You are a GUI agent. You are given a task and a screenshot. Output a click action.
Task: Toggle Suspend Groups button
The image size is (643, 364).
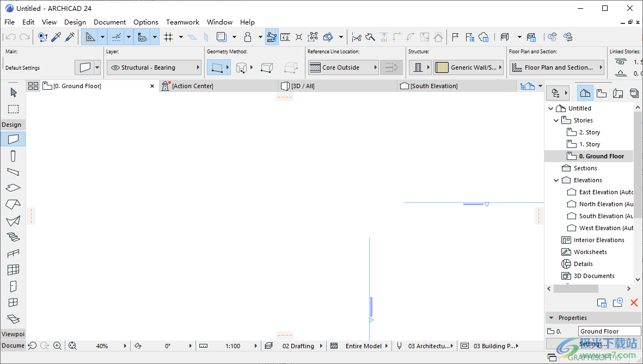pos(313,38)
